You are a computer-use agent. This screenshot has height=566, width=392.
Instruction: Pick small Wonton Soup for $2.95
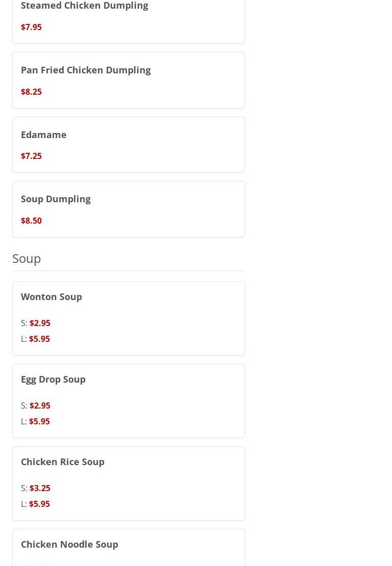[x=40, y=323]
